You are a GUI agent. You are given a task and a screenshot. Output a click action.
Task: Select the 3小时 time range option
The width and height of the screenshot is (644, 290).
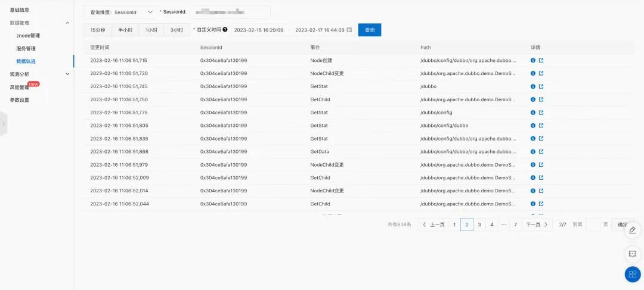point(177,30)
